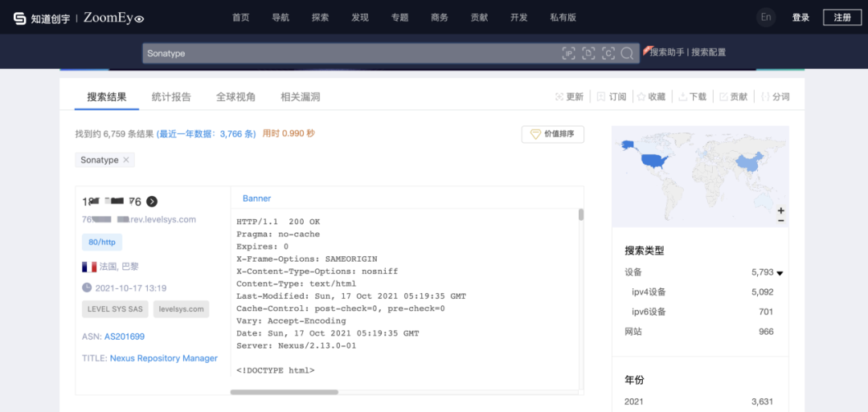Select the Banner tab
The height and width of the screenshot is (412, 868).
click(257, 198)
